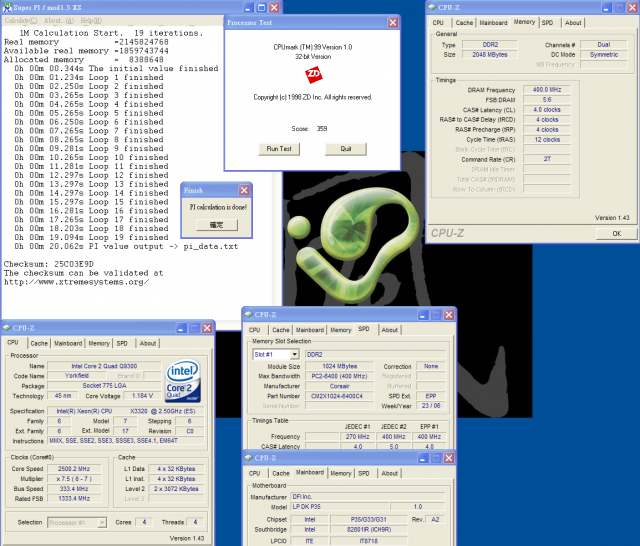Click Quit in Processor Test
This screenshot has width=640, height=546.
pyautogui.click(x=346, y=149)
